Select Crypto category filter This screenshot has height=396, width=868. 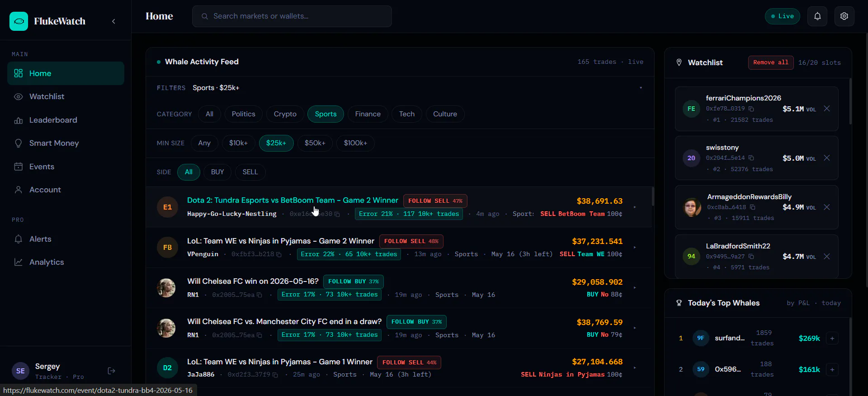coord(285,114)
